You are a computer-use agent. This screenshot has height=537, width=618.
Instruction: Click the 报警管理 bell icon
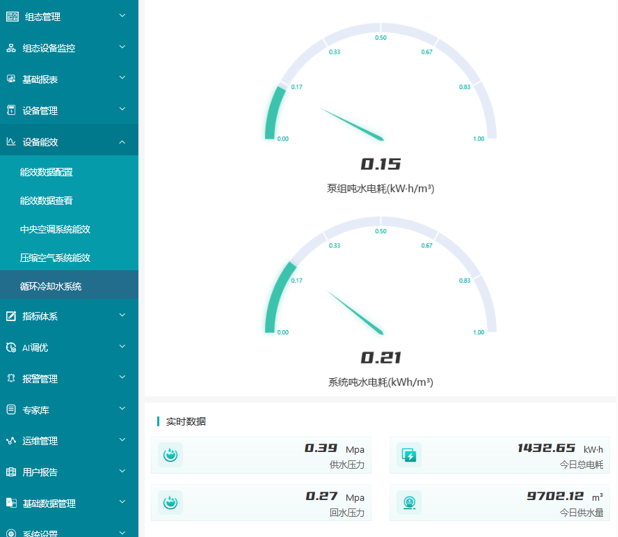[11, 379]
